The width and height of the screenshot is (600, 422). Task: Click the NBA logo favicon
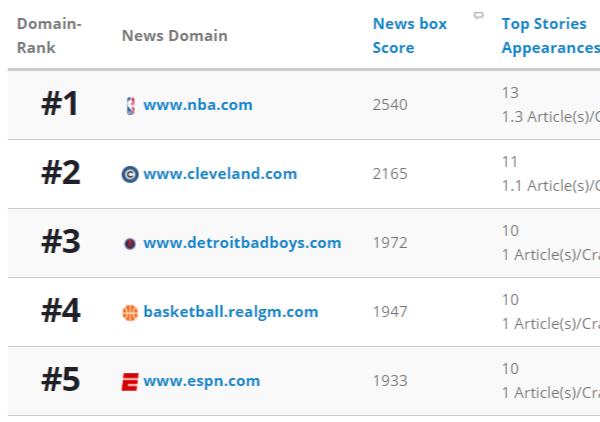pos(129,105)
